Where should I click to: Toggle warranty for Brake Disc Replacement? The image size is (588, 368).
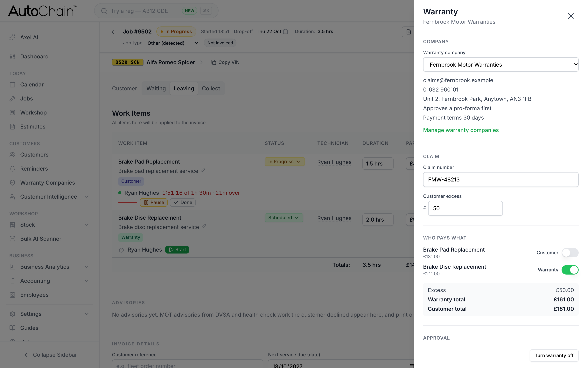pos(570,270)
